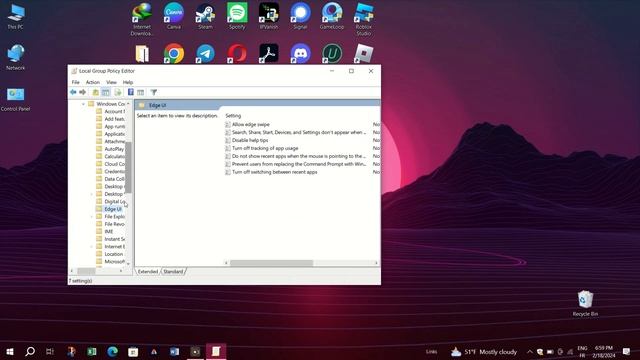Switch to the Standard tab

click(173, 271)
